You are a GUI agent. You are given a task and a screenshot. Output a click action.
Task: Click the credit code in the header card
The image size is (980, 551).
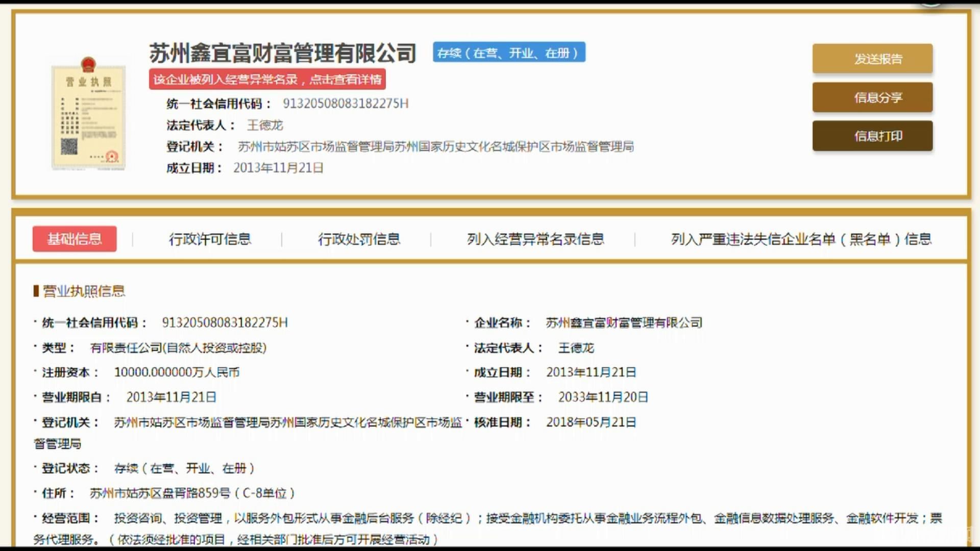(346, 104)
